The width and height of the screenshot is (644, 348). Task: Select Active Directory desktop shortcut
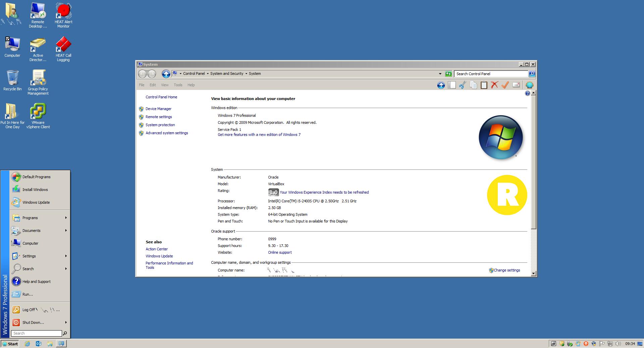click(38, 49)
